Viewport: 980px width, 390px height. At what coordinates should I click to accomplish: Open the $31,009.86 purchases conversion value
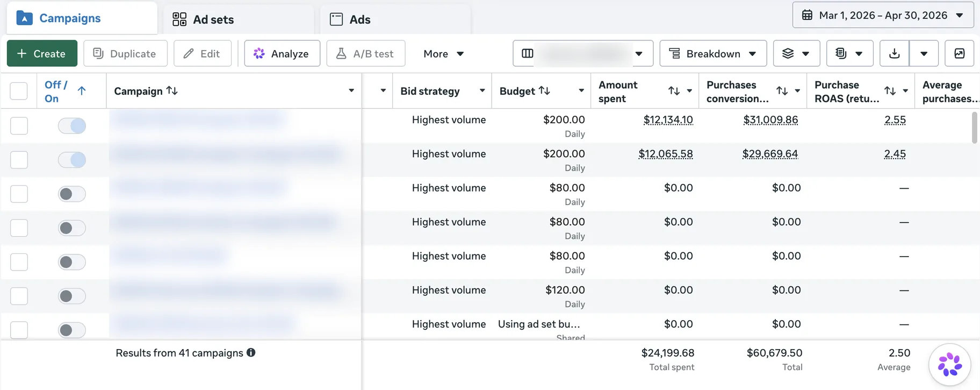coord(770,120)
